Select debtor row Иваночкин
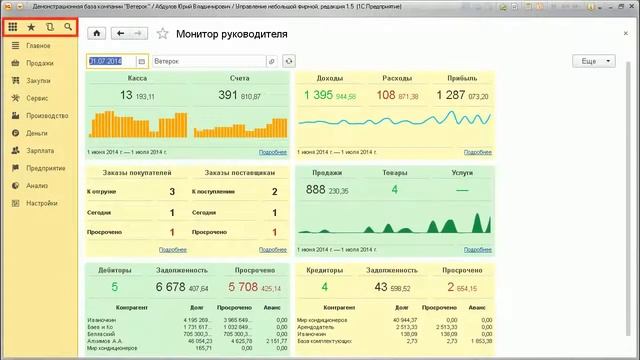The height and width of the screenshot is (360, 640). (187, 320)
